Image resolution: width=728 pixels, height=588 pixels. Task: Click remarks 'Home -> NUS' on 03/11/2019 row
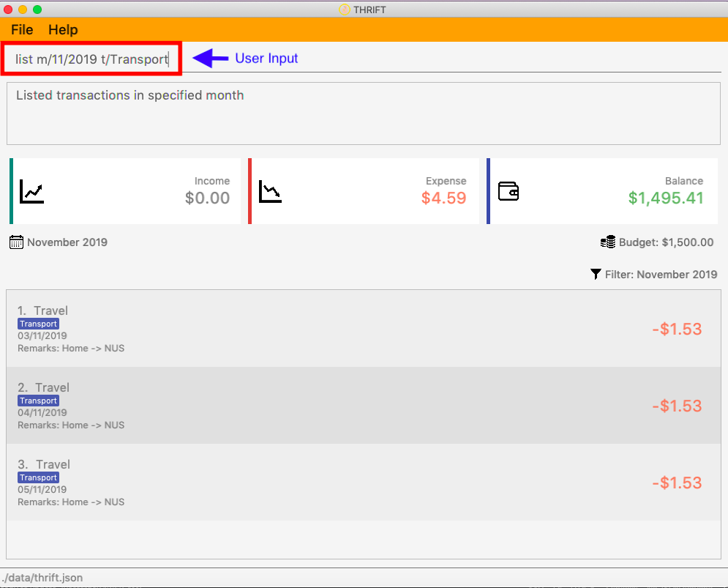pyautogui.click(x=94, y=348)
